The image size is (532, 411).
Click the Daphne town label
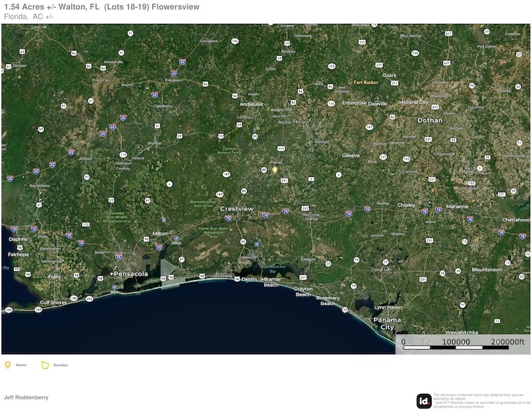pos(18,238)
